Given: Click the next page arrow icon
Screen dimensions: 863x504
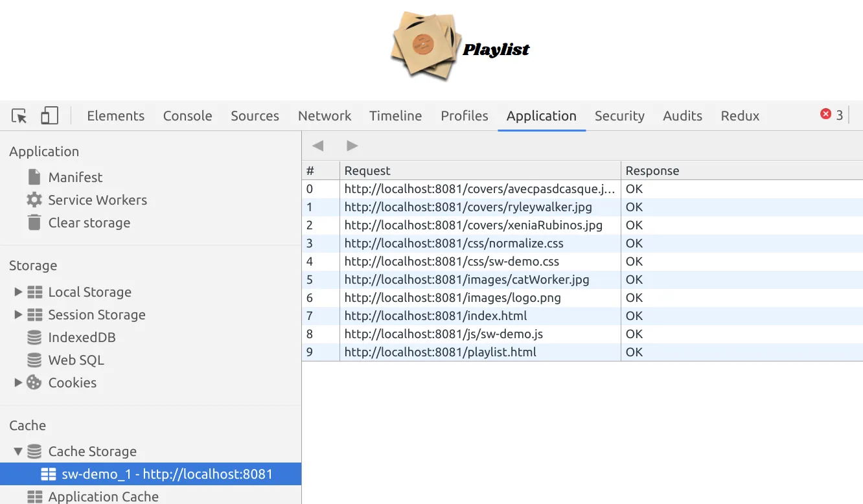Looking at the screenshot, I should point(352,146).
